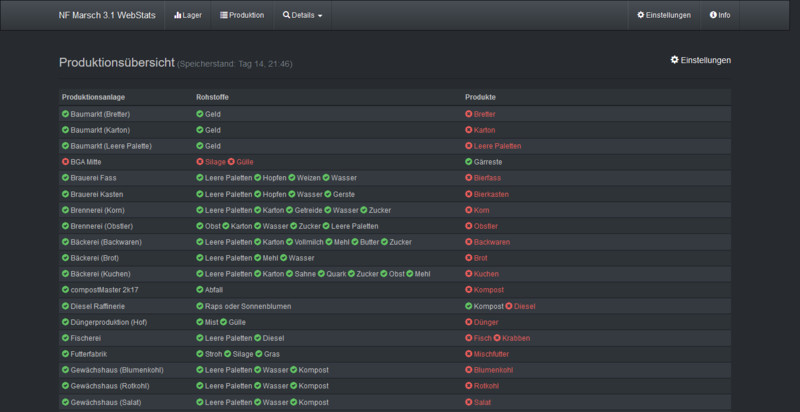Click green check icon beside Gärreste product

tap(469, 161)
